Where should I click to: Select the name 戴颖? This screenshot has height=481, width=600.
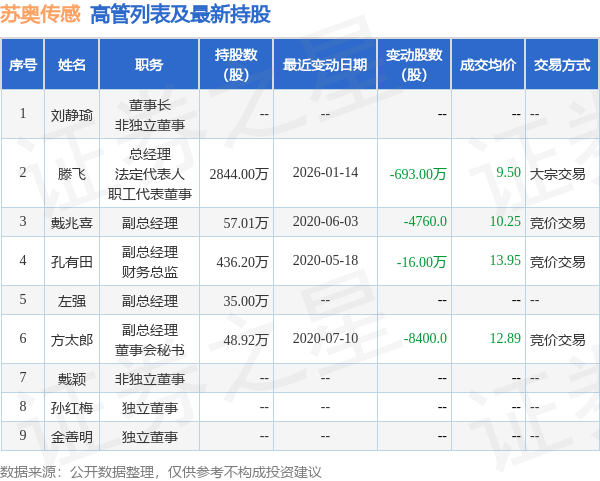click(x=72, y=379)
